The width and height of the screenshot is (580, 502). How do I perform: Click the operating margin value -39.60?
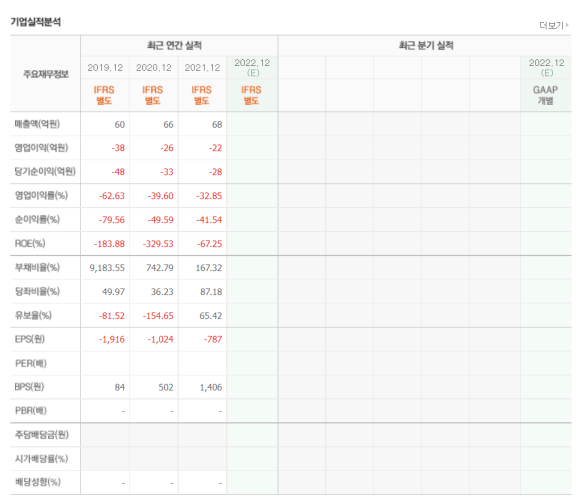(x=160, y=196)
